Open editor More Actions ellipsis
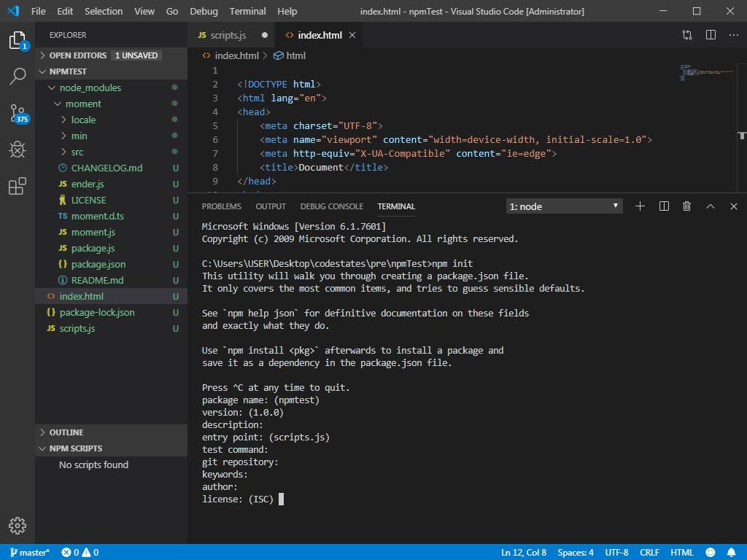 tap(734, 35)
